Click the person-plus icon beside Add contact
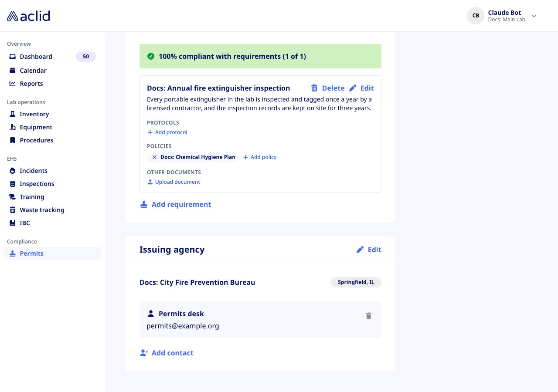The width and height of the screenshot is (558, 392). [144, 353]
